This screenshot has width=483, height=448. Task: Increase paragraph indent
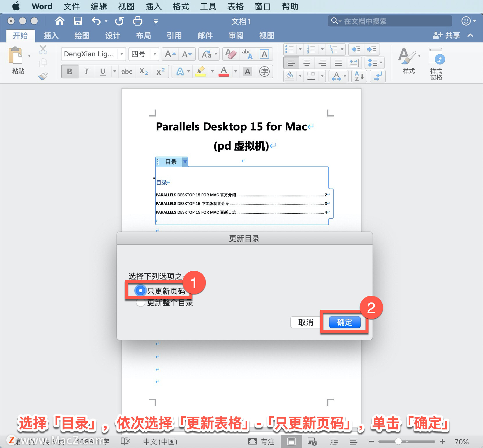[x=372, y=49]
